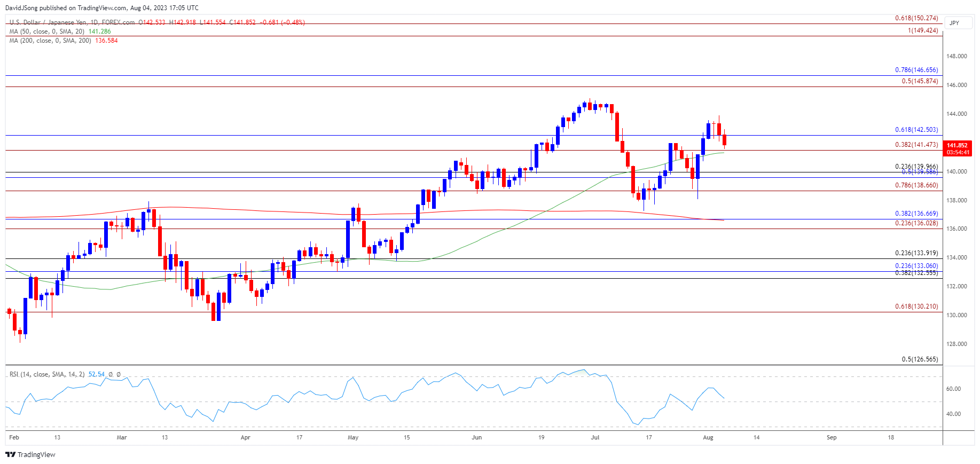This screenshot has height=464, width=980.
Task: Click the Aug label on date axis
Action: click(708, 437)
